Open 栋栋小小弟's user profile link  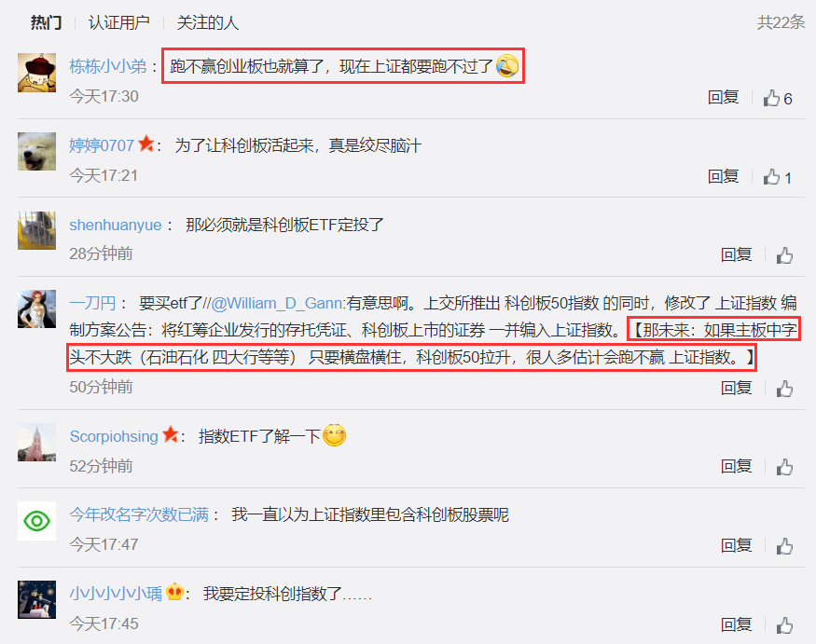pos(108,66)
